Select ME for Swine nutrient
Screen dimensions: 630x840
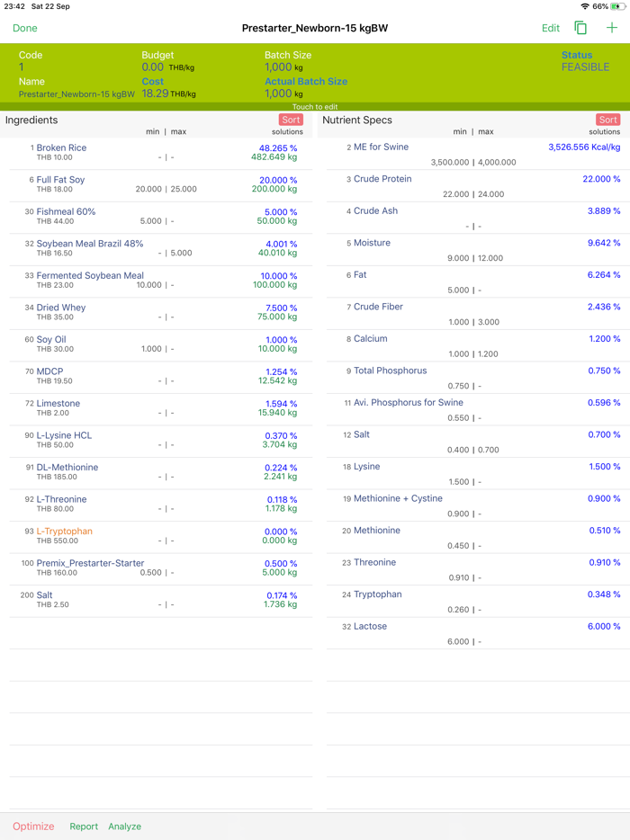[478, 153]
